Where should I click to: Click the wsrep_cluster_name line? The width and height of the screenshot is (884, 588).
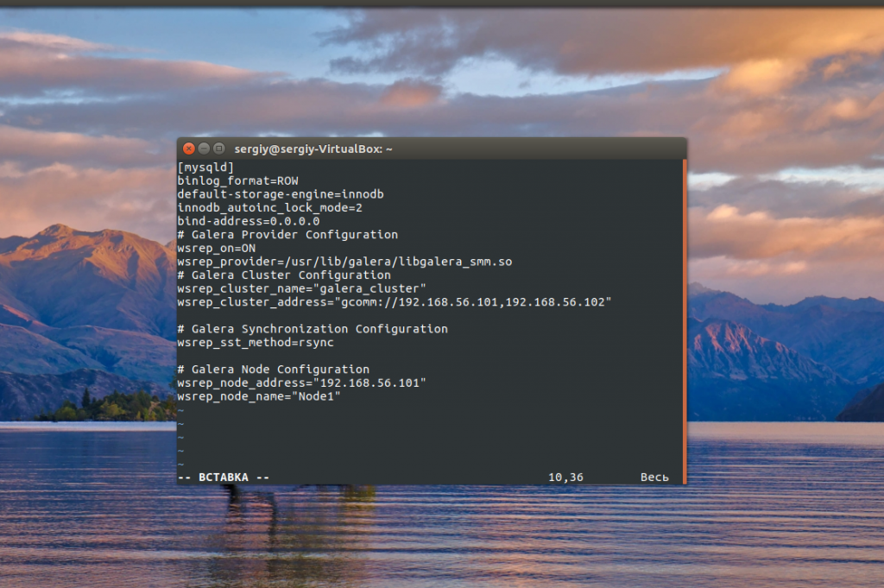tap(301, 288)
